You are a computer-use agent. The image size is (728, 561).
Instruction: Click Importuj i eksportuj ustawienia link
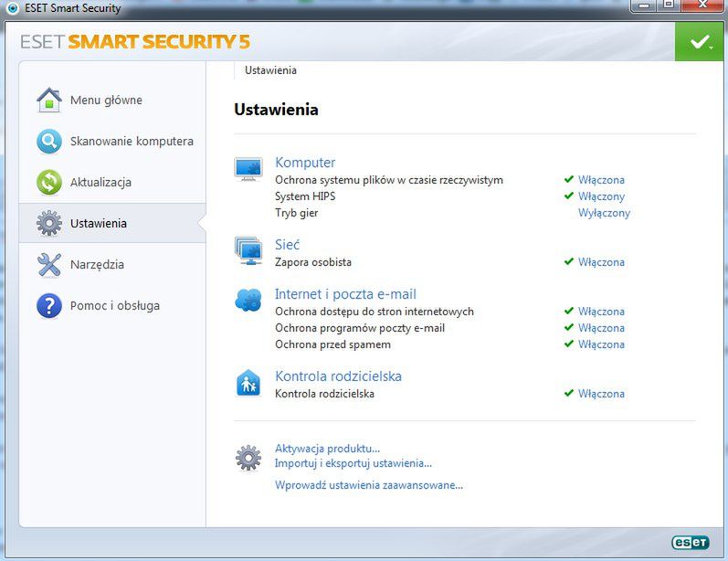coord(353,463)
